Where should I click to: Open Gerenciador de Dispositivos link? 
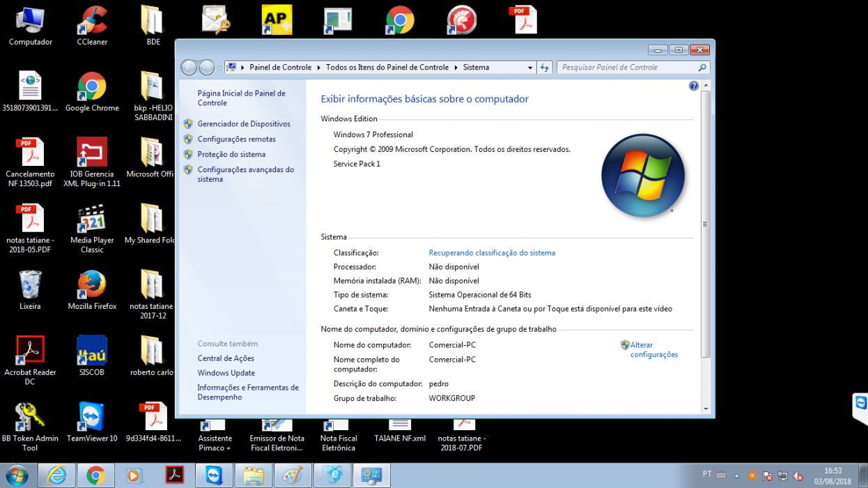coord(244,123)
